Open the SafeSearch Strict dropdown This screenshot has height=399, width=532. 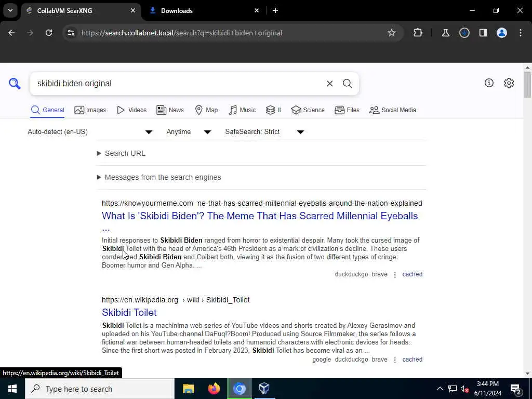click(264, 131)
